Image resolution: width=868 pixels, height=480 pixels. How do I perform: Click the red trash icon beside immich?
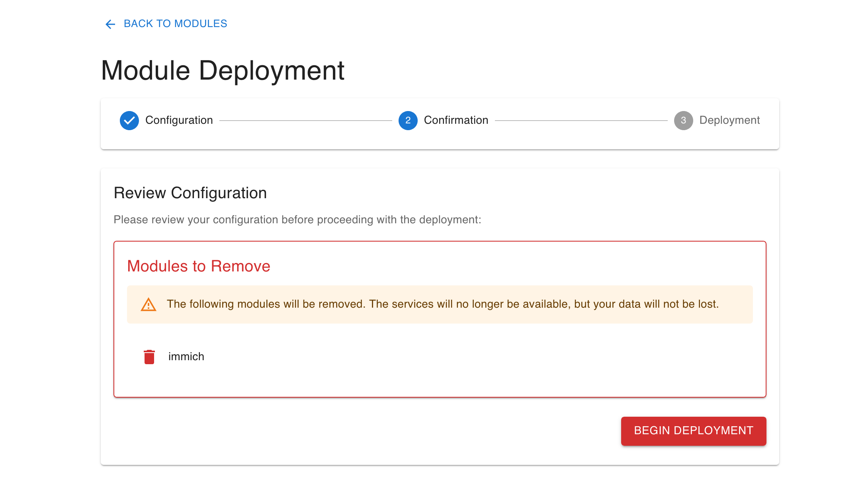click(149, 357)
